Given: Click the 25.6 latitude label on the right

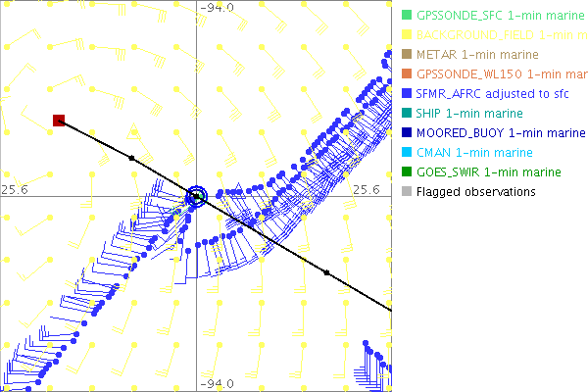Looking at the screenshot, I should 365,189.
